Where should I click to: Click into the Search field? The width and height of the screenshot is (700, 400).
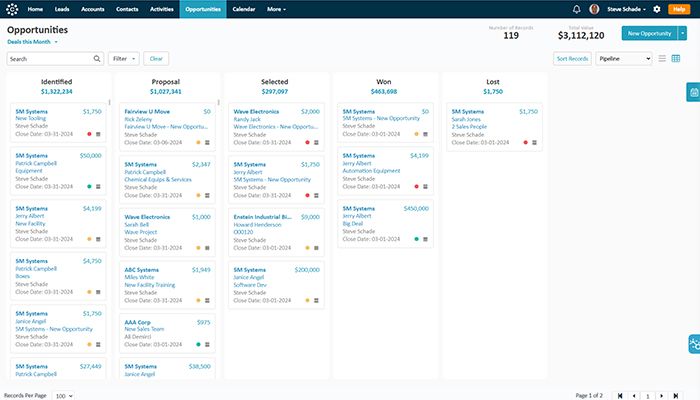point(55,59)
